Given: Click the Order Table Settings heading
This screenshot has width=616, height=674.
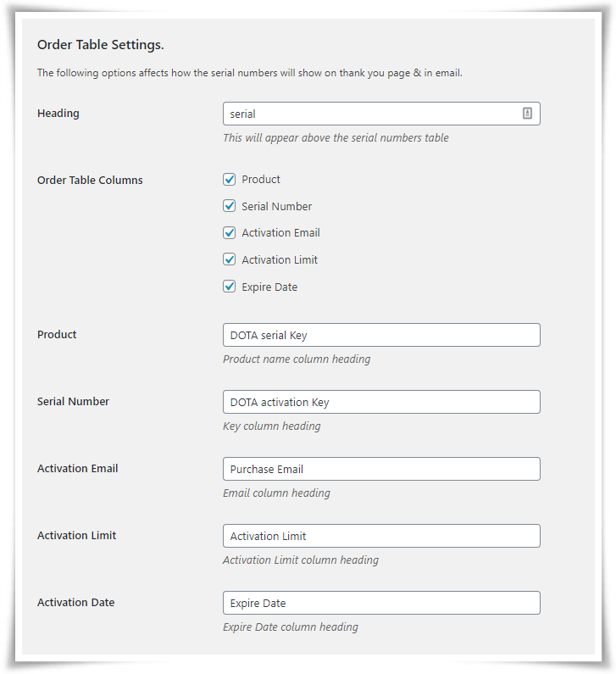Looking at the screenshot, I should 101,45.
